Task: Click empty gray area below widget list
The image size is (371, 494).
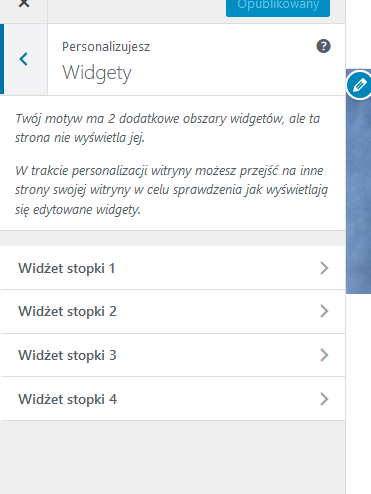Action: [x=172, y=457]
